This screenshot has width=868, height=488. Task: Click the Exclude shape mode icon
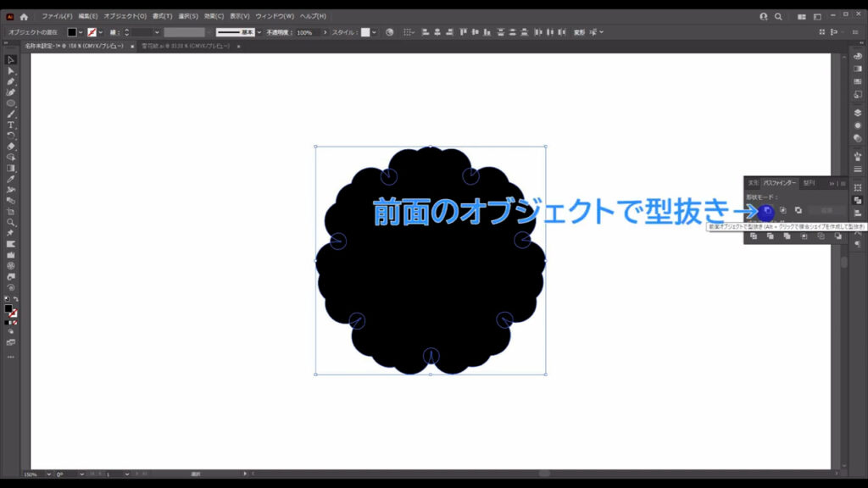click(798, 210)
